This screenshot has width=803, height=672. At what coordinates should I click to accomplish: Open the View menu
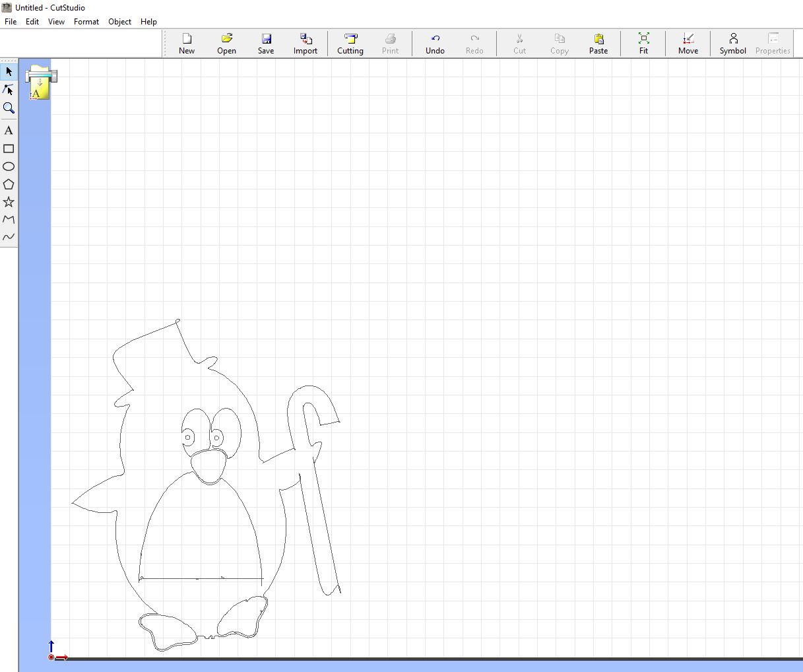[57, 21]
